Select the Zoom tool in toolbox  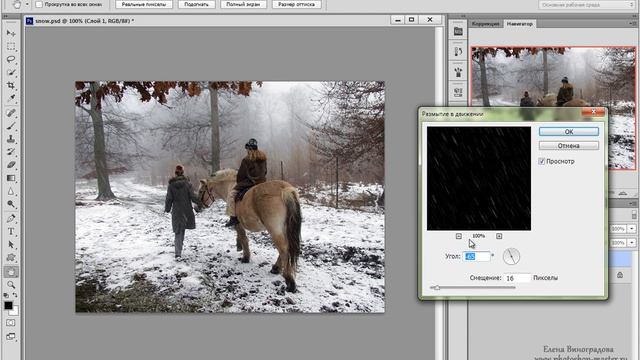coord(11,284)
